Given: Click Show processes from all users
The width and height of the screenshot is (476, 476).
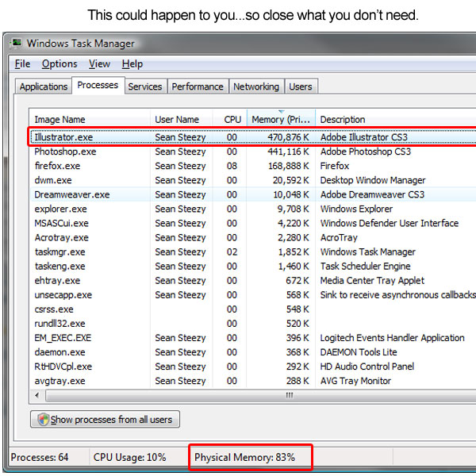Looking at the screenshot, I should pyautogui.click(x=105, y=420).
